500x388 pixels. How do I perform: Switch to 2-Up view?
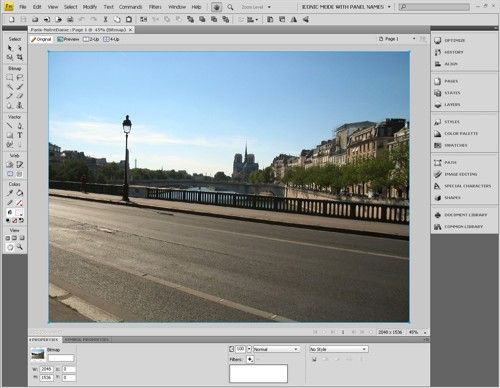coord(91,39)
